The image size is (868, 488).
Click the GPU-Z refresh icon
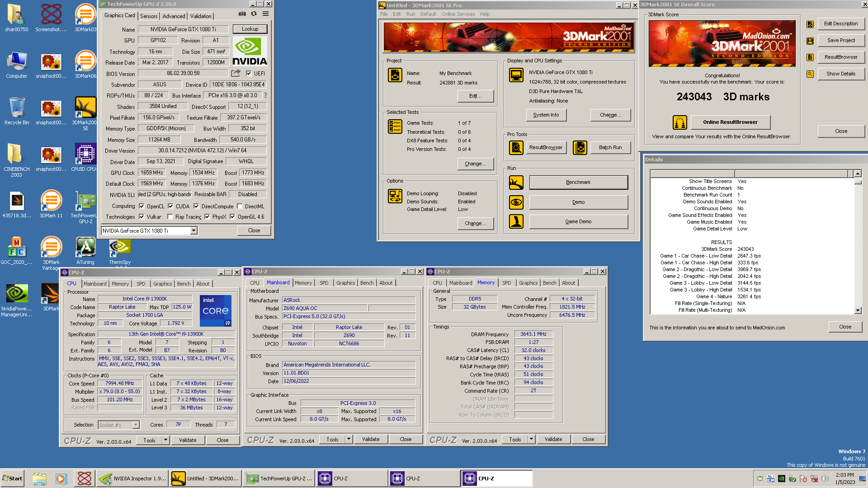coord(254,14)
